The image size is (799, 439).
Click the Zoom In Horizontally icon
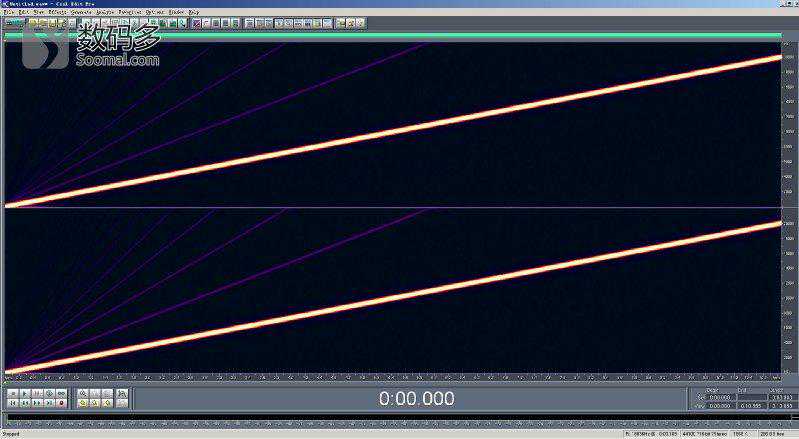pyautogui.click(x=82, y=393)
